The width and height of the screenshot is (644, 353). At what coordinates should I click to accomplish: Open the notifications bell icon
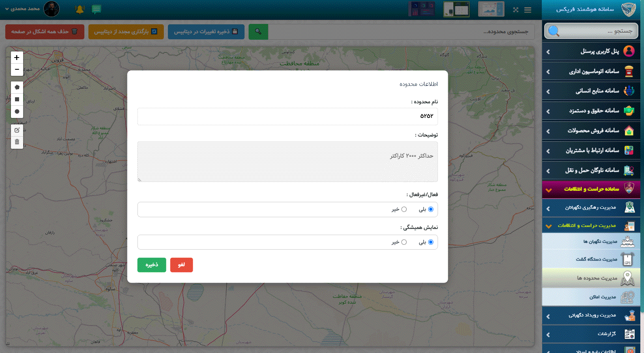pyautogui.click(x=79, y=9)
